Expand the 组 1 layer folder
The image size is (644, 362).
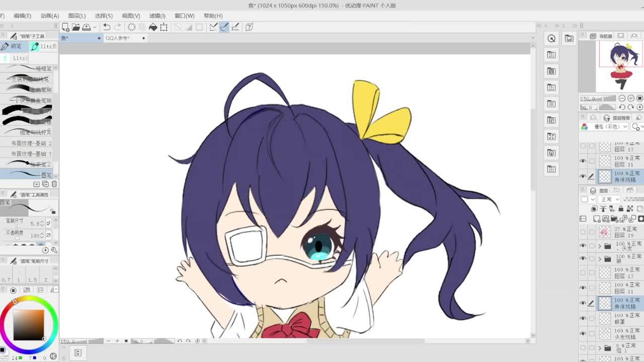pyautogui.click(x=599, y=347)
